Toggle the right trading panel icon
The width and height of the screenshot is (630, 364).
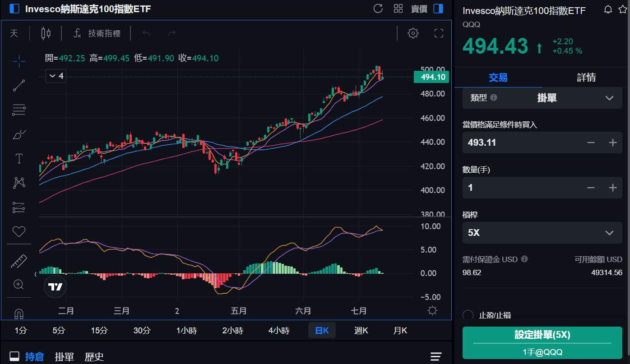click(438, 9)
